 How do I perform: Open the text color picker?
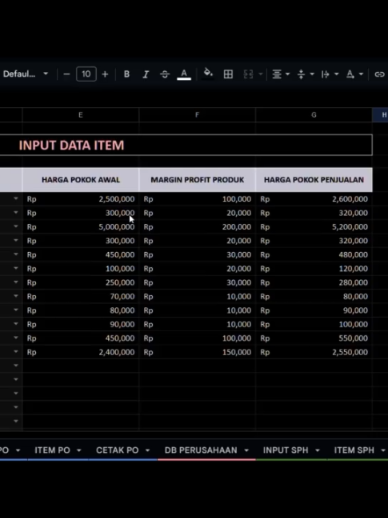tap(184, 74)
